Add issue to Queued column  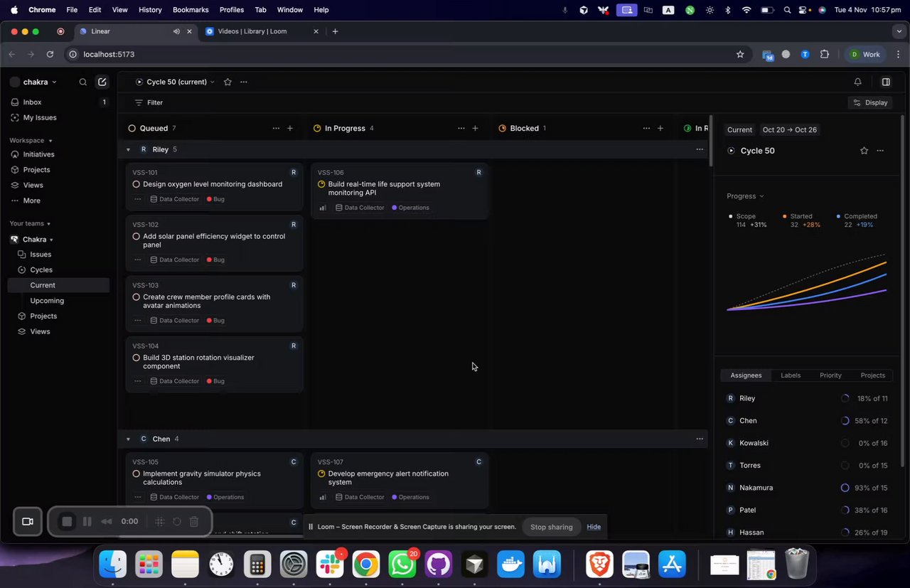(290, 128)
